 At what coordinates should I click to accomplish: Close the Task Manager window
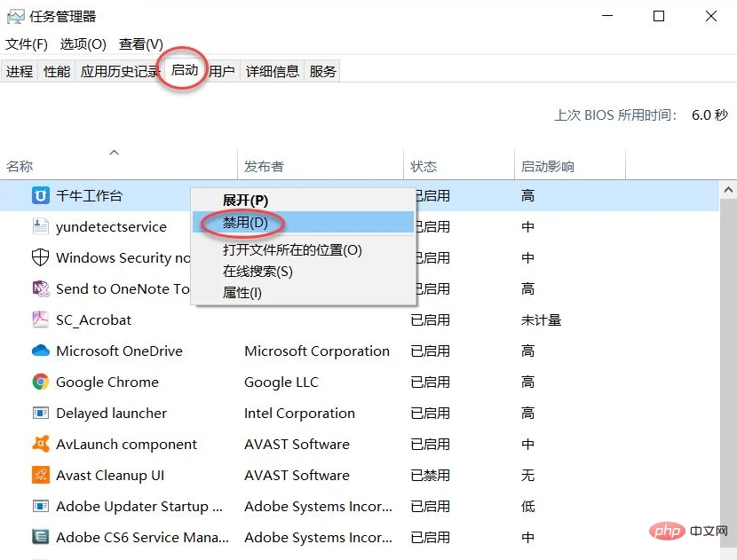tap(711, 16)
